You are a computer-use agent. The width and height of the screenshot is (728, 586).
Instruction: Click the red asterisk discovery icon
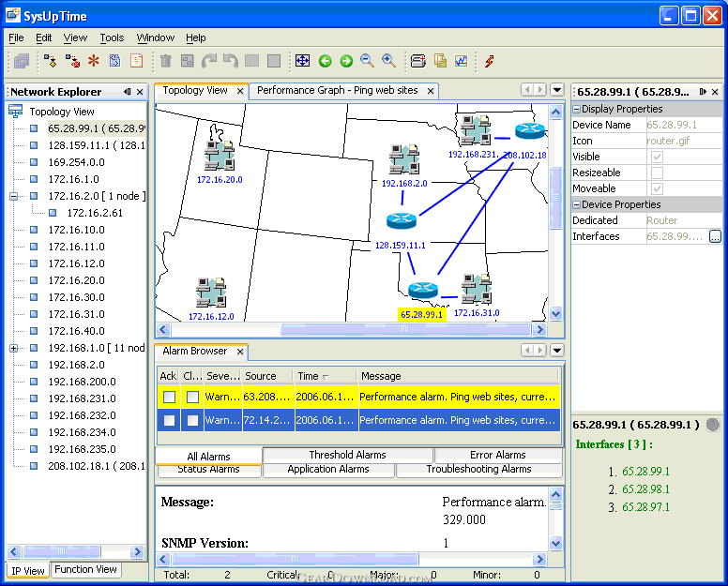pos(94,61)
